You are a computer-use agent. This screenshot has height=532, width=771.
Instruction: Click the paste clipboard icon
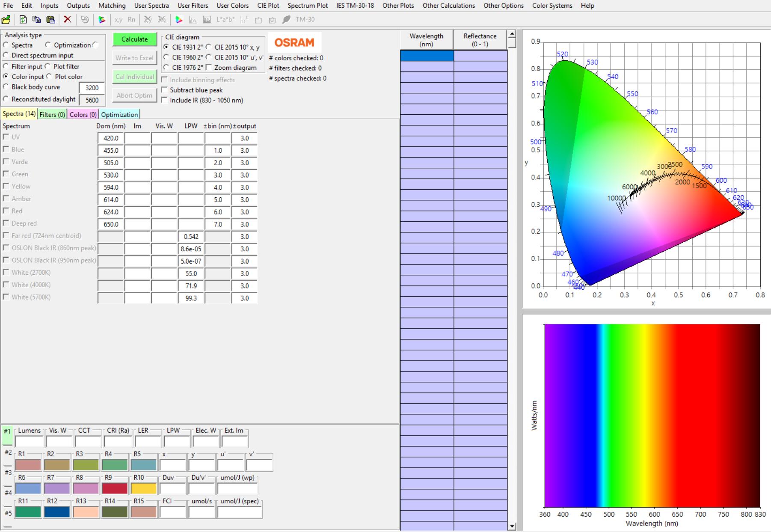point(50,20)
